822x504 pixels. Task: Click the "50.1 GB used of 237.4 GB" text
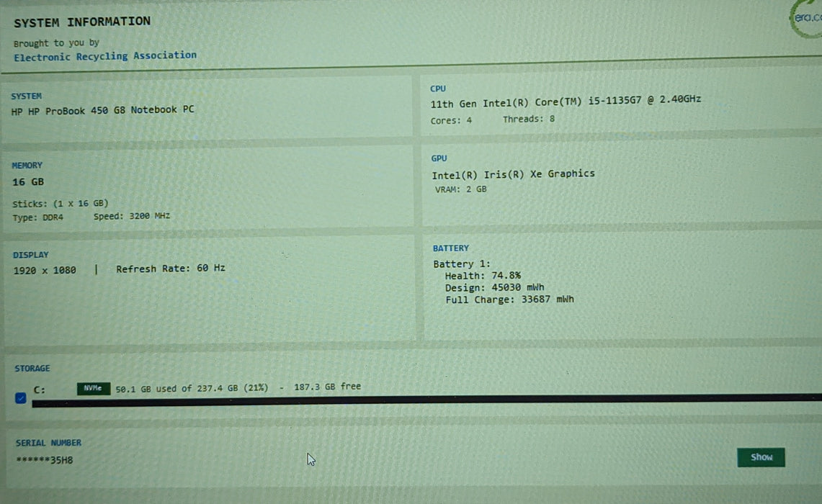[177, 388]
